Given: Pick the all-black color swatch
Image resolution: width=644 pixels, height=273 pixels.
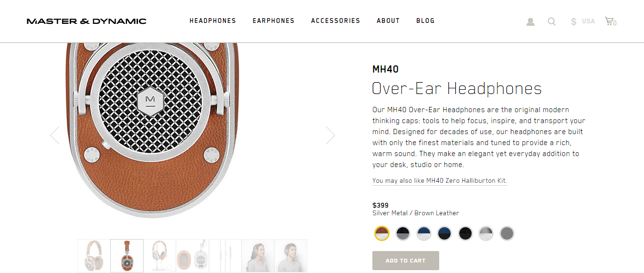Looking at the screenshot, I should (x=465, y=233).
